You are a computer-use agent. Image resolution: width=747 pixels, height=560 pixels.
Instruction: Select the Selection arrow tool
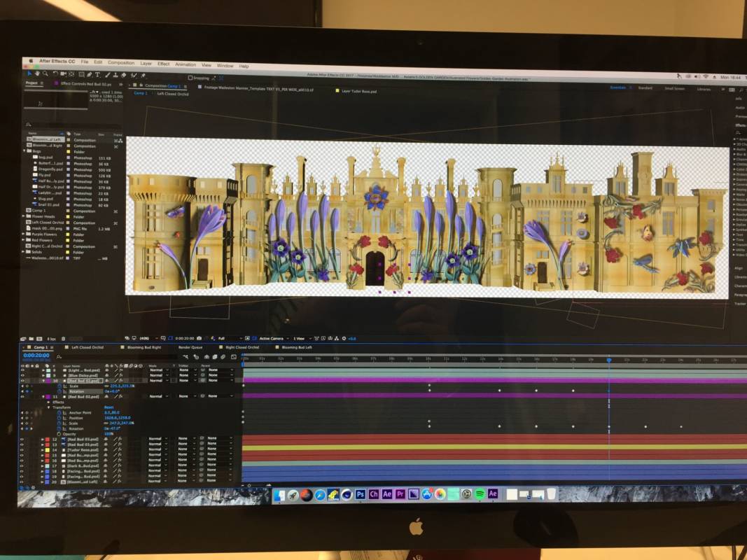pos(29,73)
